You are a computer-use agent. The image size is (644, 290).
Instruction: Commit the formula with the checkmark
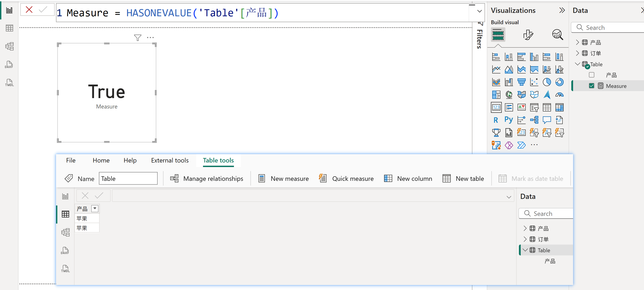(x=43, y=10)
